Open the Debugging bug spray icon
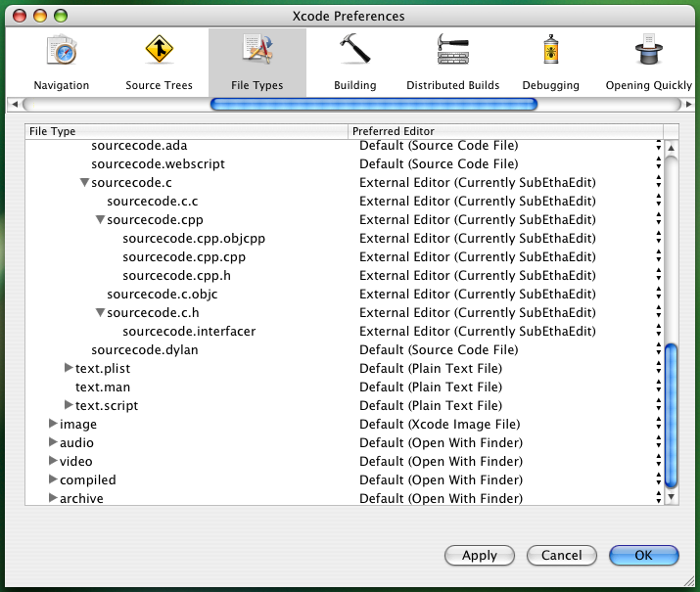 551,50
